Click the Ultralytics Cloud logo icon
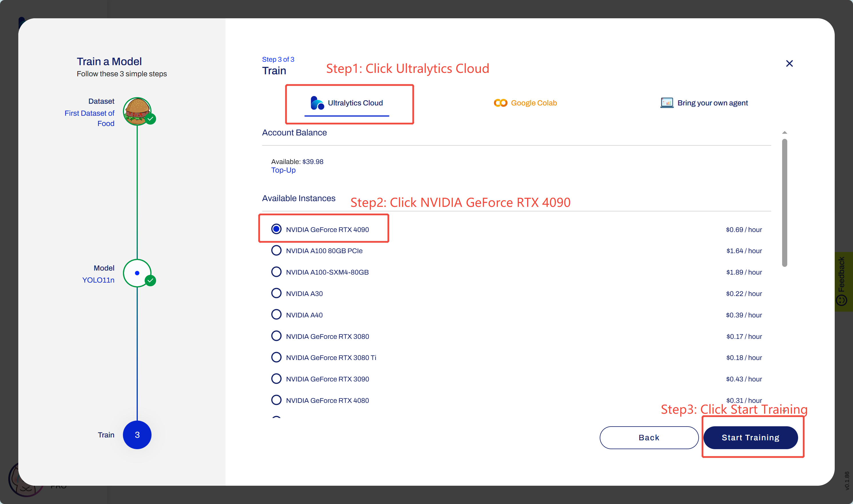The image size is (853, 504). coord(317,103)
